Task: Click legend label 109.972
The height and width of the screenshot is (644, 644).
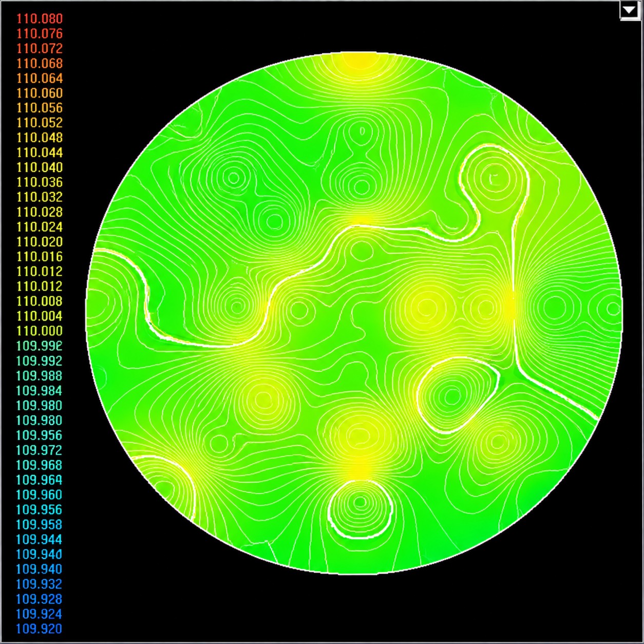Action: pyautogui.click(x=40, y=450)
